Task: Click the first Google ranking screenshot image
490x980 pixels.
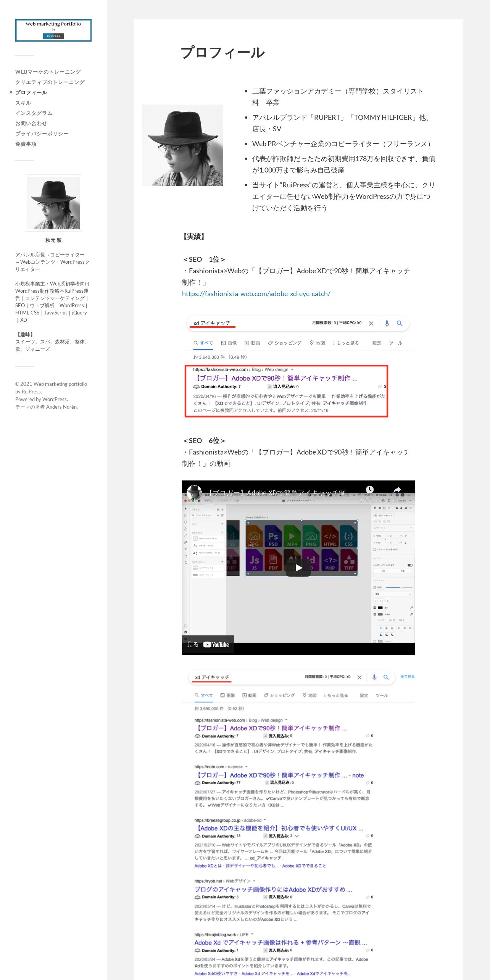Action: 298,366
